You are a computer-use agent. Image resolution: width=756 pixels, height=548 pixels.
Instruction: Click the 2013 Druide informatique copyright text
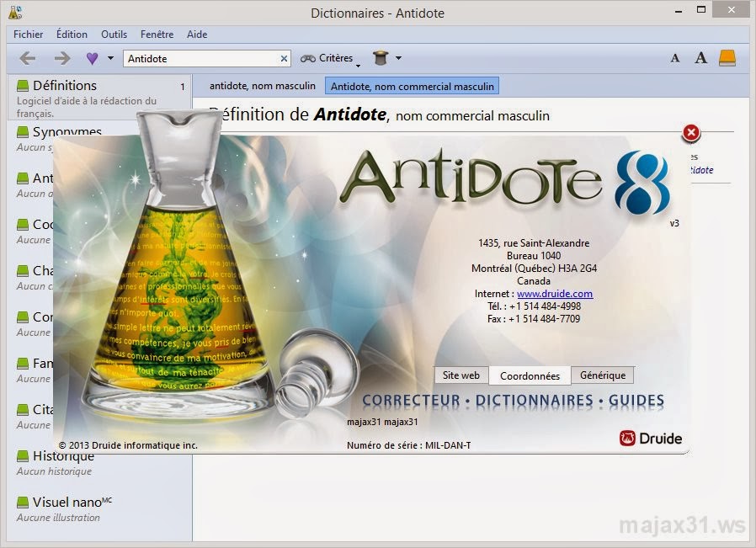[x=128, y=445]
